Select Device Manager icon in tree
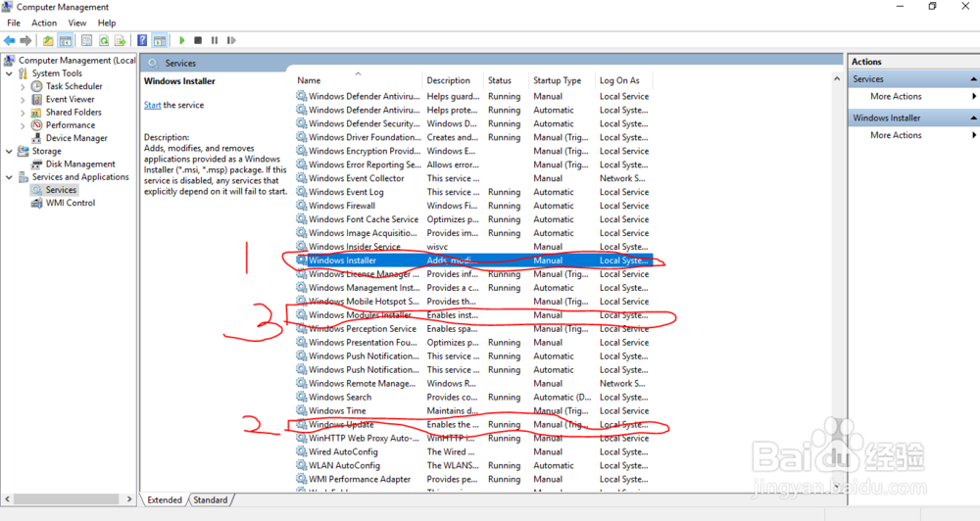The width and height of the screenshot is (980, 521). click(x=37, y=138)
